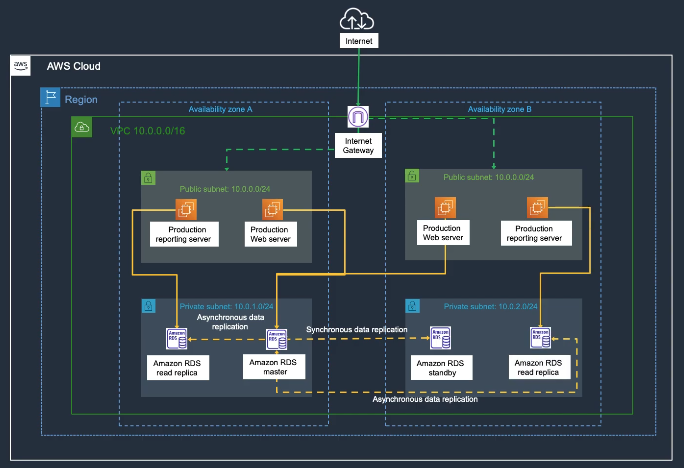Select zone B Amazon RDS read replica icon
Viewport: 684px width, 468px height.
point(539,340)
